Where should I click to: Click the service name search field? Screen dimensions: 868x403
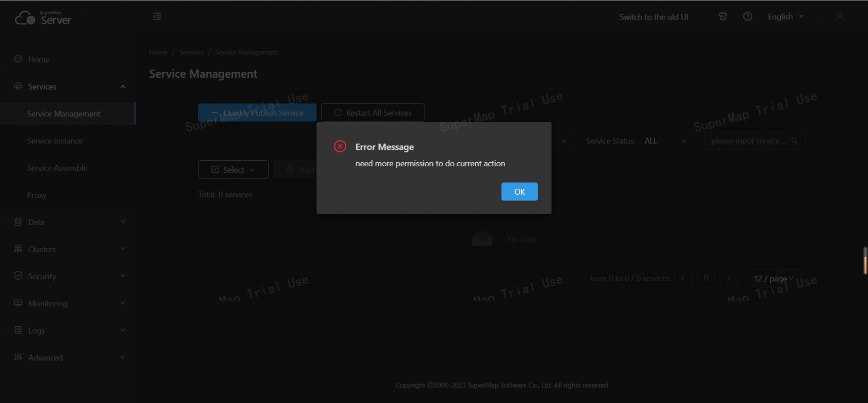[748, 141]
